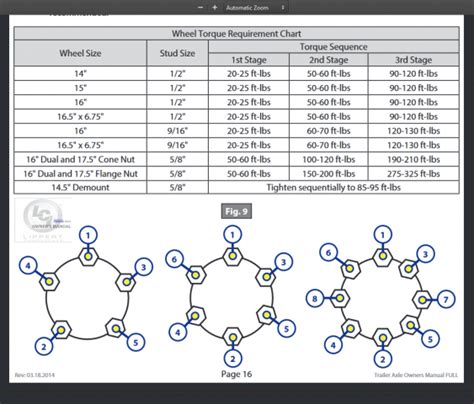This screenshot has height=404, width=474.
Task: Click the Automatic Zoom dropdown arrow
Action: [x=283, y=7]
